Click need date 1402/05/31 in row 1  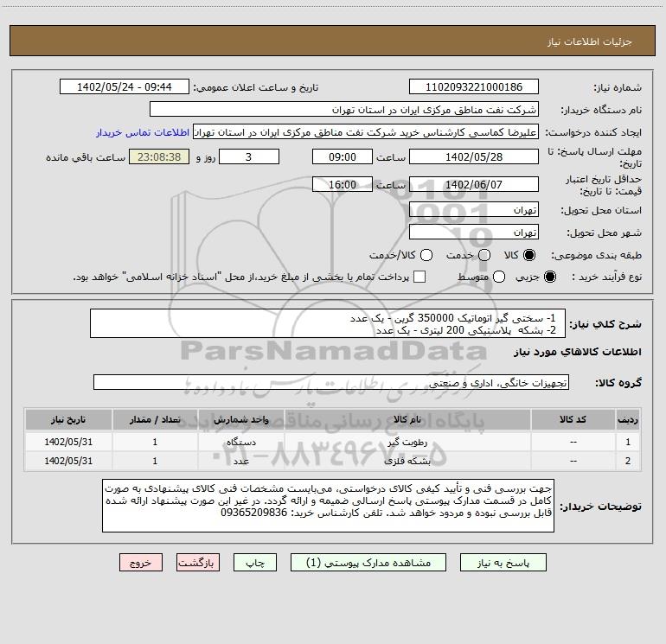tap(68, 442)
